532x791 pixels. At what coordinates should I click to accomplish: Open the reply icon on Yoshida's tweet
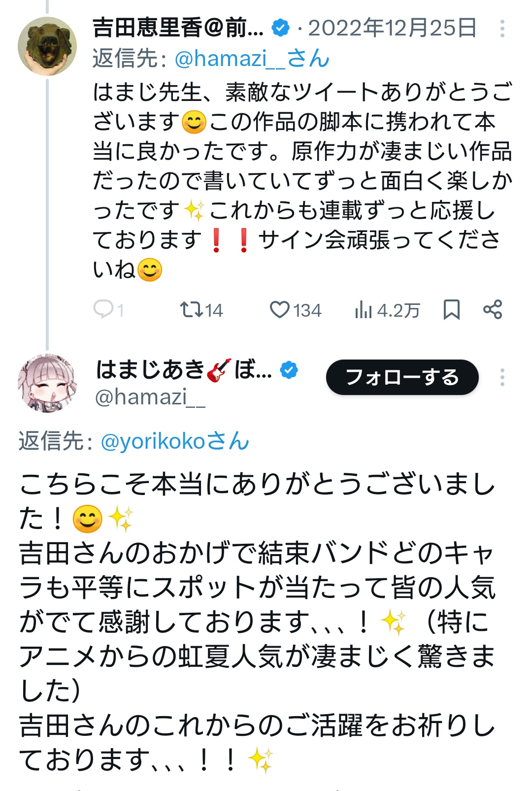point(103,310)
